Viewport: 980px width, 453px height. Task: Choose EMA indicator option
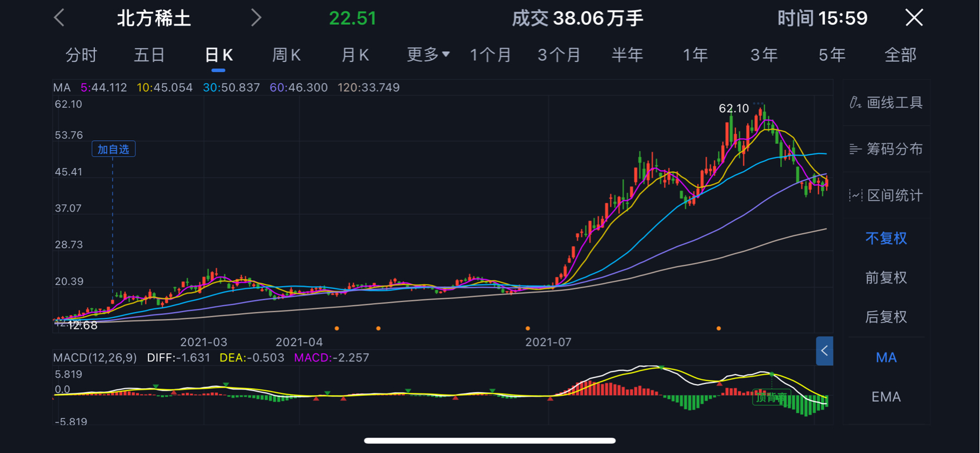[x=886, y=397]
